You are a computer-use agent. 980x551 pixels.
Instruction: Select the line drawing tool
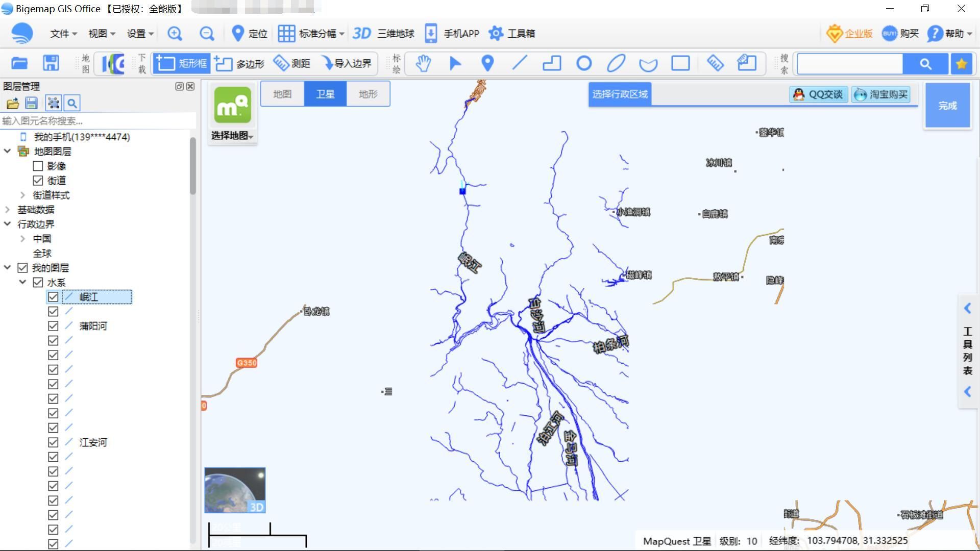pyautogui.click(x=520, y=64)
